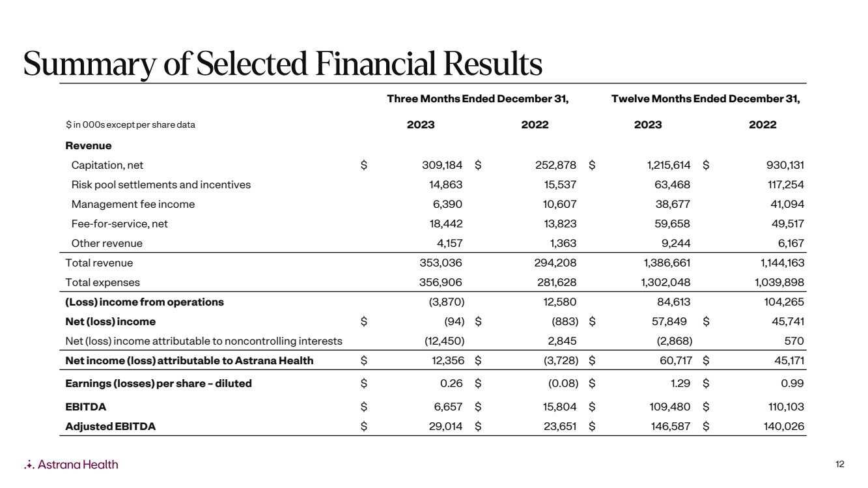The height and width of the screenshot is (488, 868).
Task: Click the Earnings per share diluted label
Action: coord(158,384)
